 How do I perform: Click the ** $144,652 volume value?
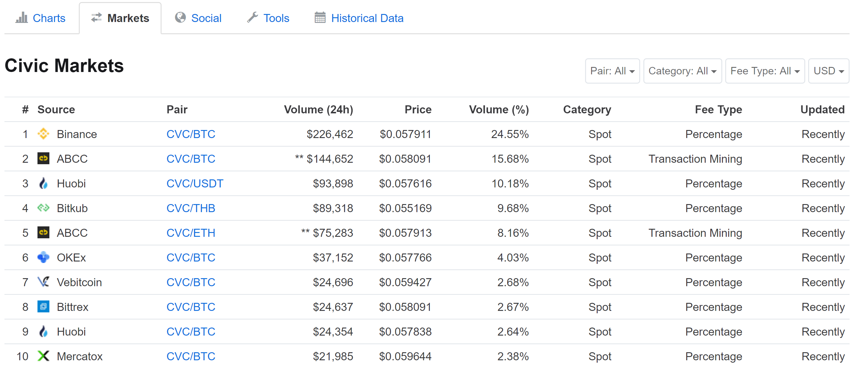pos(324,159)
